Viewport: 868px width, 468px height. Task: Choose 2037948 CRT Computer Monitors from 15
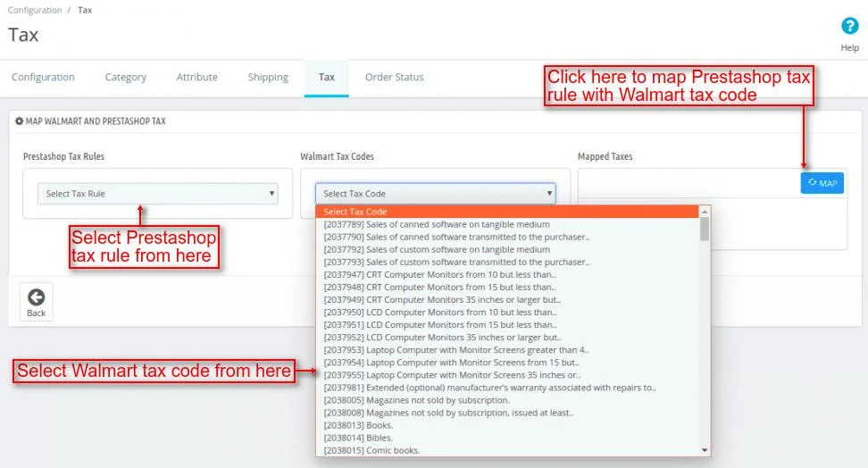pyautogui.click(x=507, y=287)
